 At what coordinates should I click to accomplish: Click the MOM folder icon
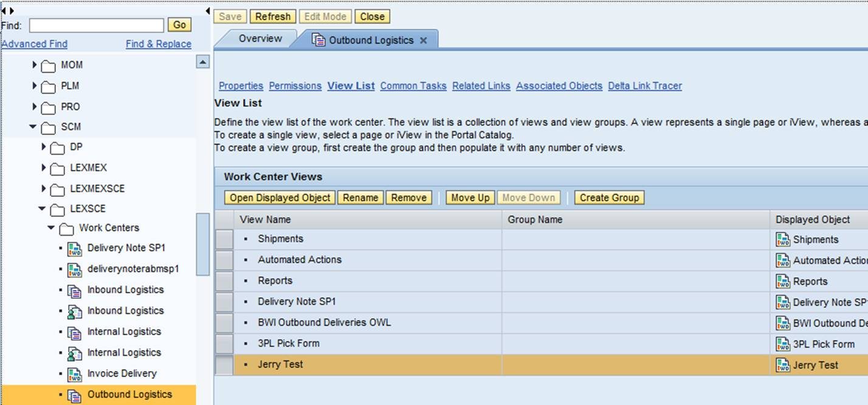pos(49,66)
